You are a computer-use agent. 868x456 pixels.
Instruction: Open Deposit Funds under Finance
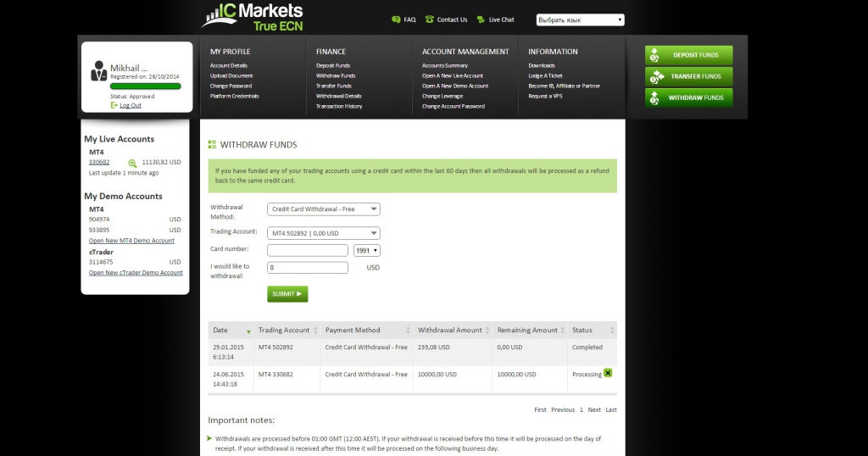coord(333,65)
